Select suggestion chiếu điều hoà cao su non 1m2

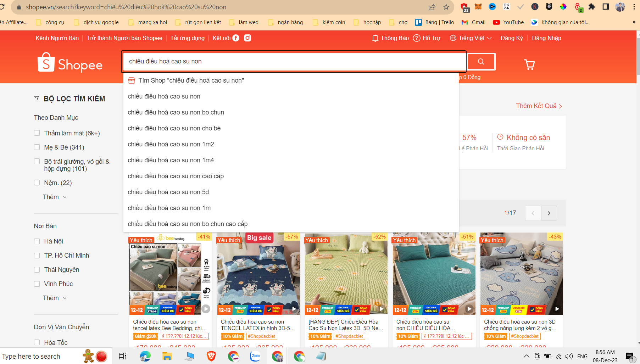(x=171, y=144)
